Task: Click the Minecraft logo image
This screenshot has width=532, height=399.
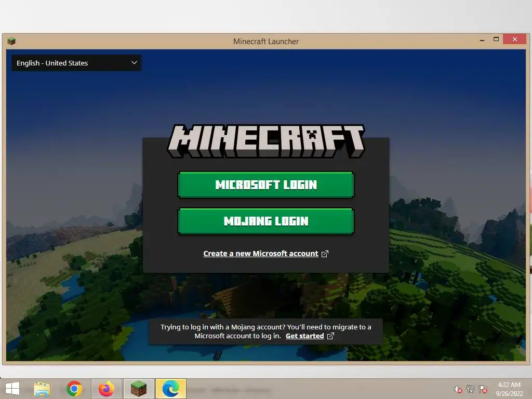Action: (266, 141)
